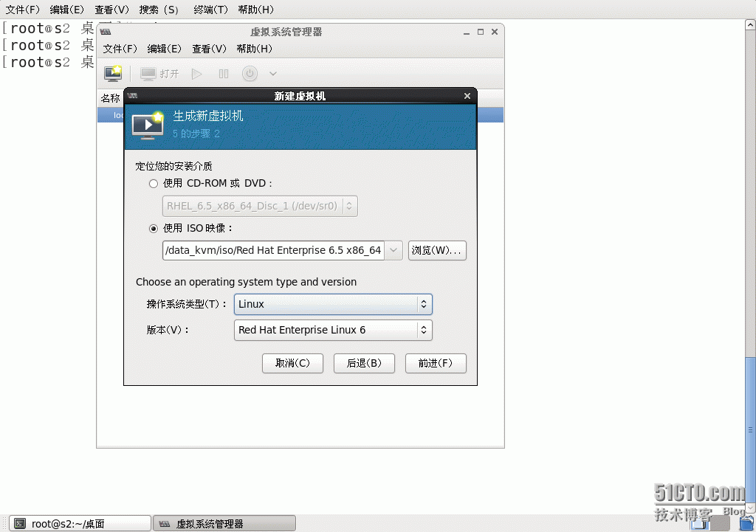The width and height of the screenshot is (756, 532).
Task: Click the terminal scrollbar up arrow
Action: tap(750, 24)
